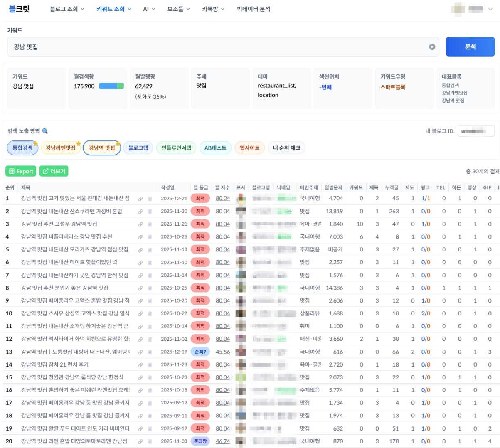Open the user account dropdown chevron
Screen dimensions: 500x448
pyautogui.click(x=490, y=9)
